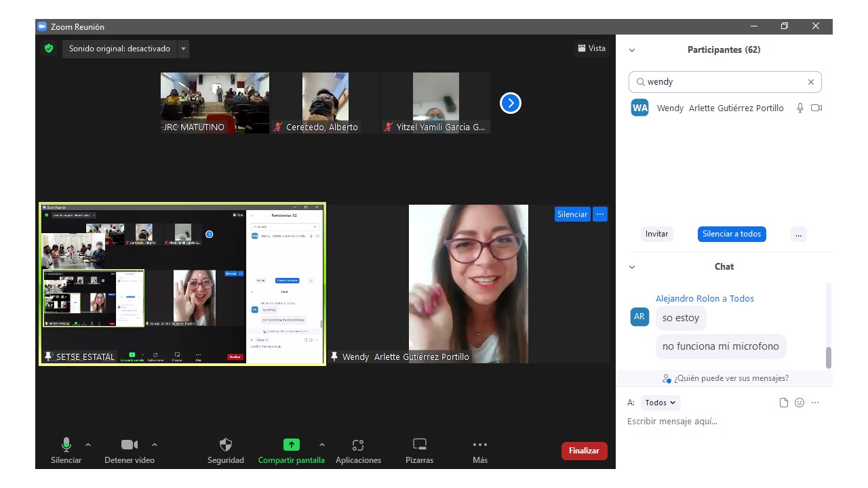Mute microphone with Silenciar toggle
Viewport: 868px width, 488px height.
pyautogui.click(x=66, y=445)
